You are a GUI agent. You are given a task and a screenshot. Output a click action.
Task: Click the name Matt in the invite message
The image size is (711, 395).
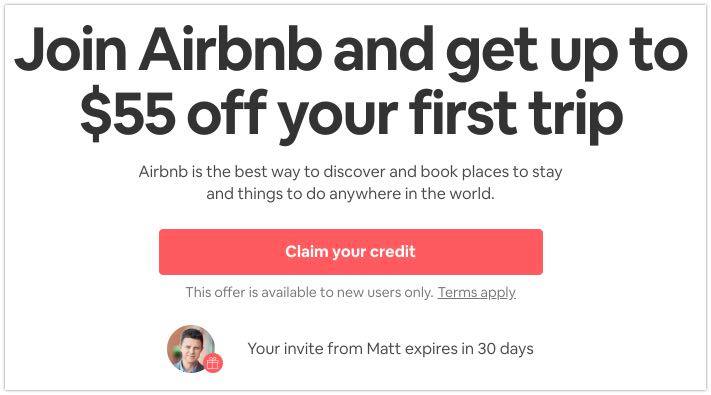click(384, 349)
